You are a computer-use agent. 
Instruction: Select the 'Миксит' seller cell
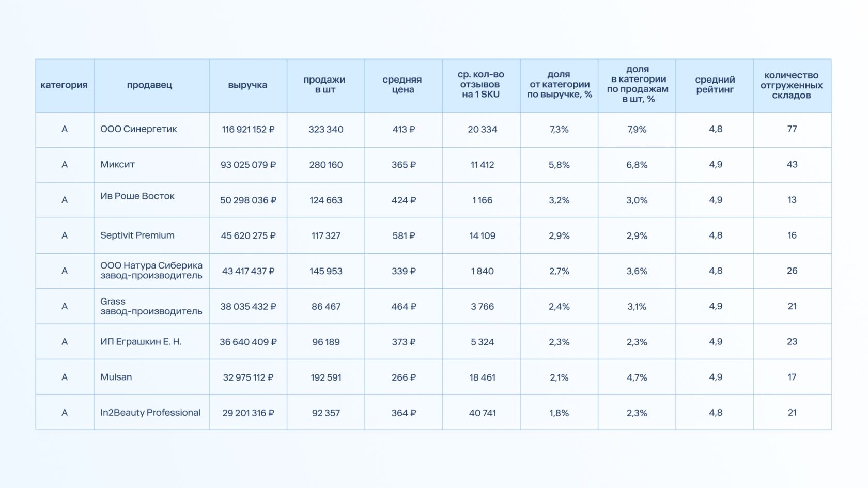click(x=151, y=165)
